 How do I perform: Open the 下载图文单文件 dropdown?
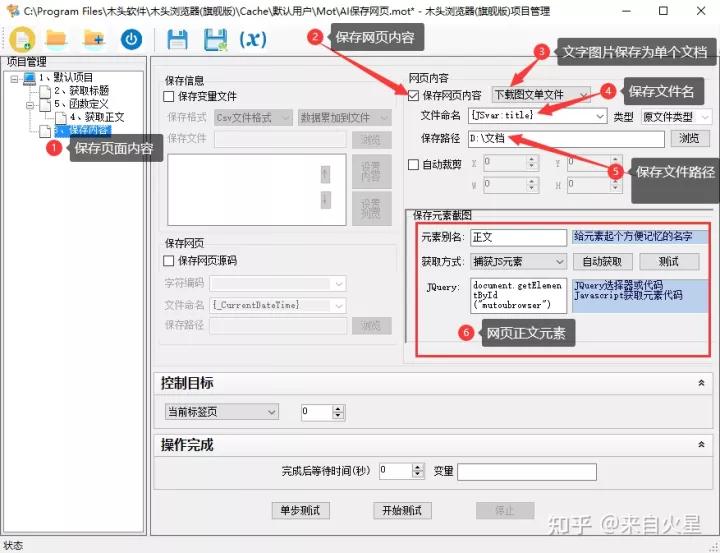[541, 95]
